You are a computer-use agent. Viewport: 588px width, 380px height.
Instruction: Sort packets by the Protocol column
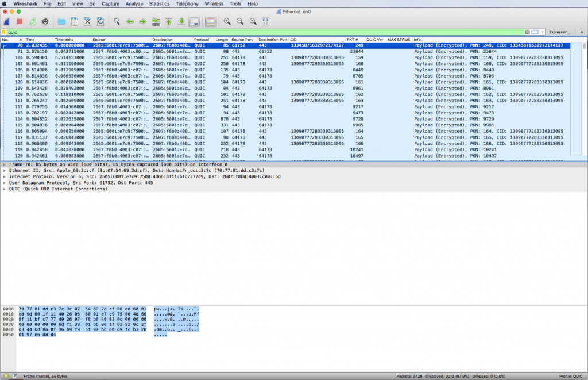[202, 40]
